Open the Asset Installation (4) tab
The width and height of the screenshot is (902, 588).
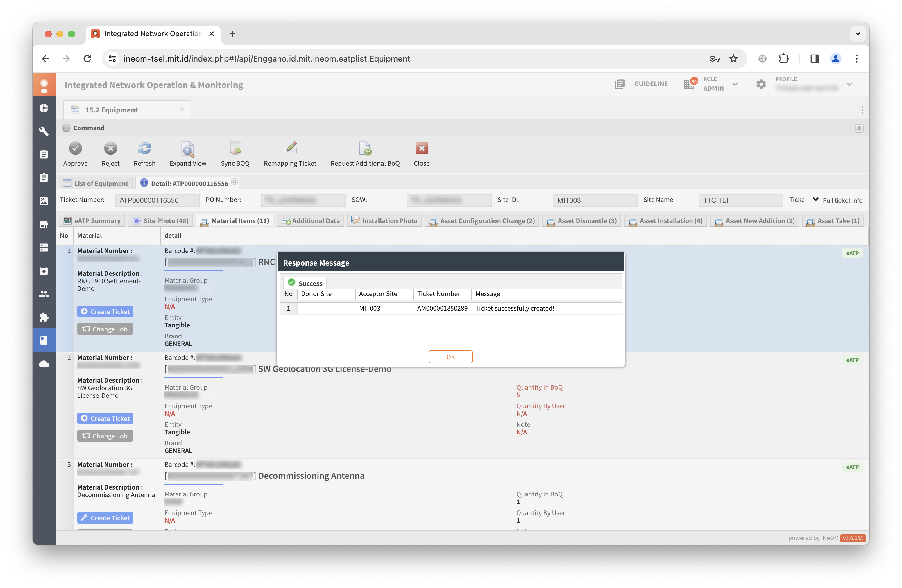click(665, 220)
